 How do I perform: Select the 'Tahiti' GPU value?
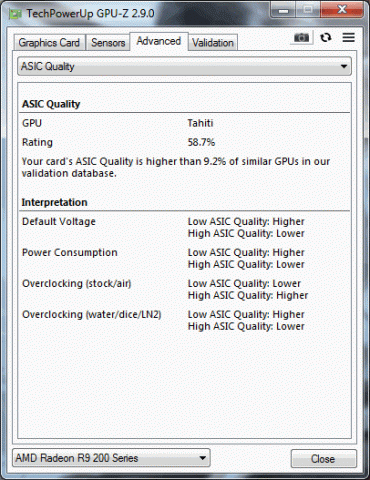(x=200, y=123)
